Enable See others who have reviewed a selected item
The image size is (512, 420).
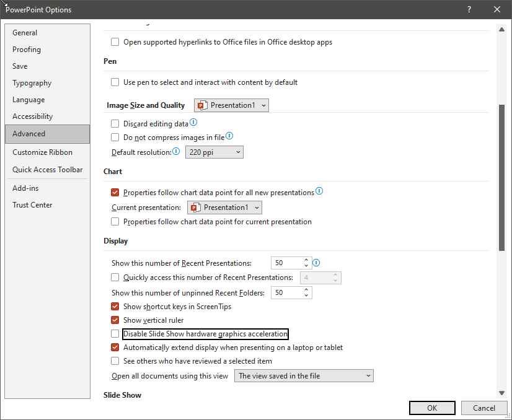click(x=115, y=361)
